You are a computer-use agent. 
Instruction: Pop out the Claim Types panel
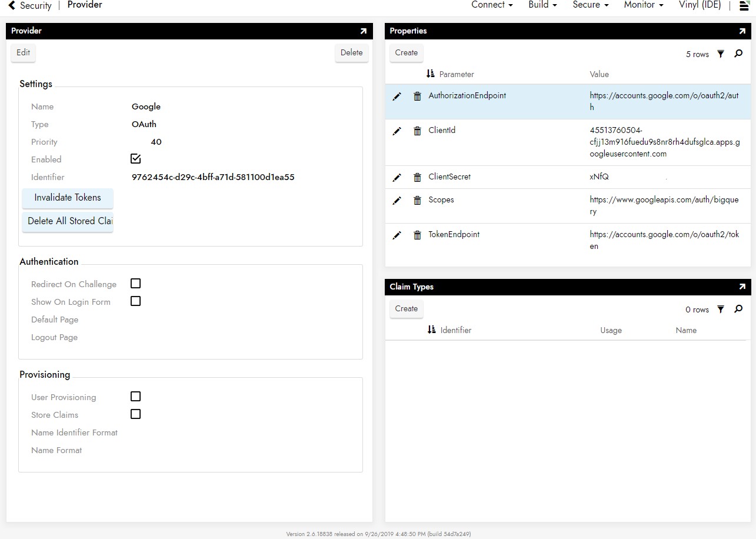tap(742, 287)
